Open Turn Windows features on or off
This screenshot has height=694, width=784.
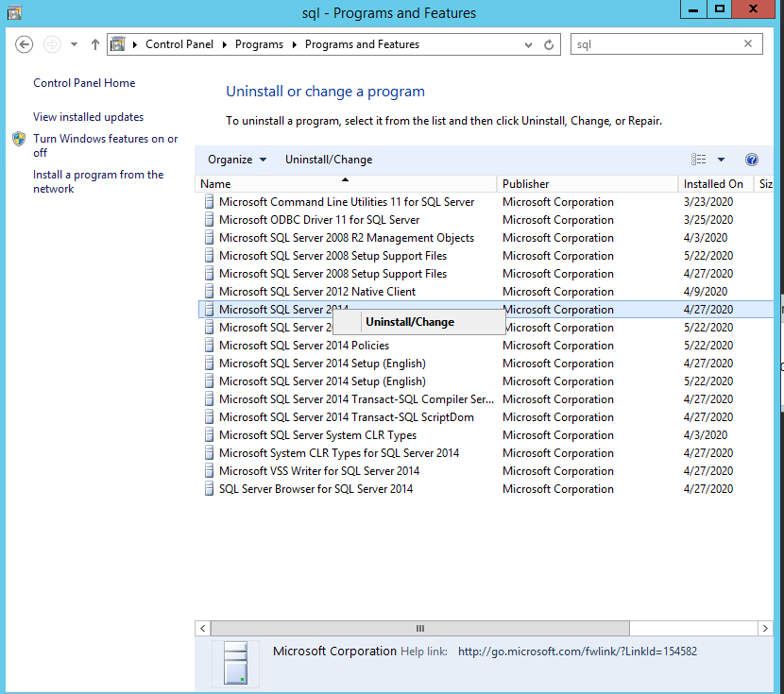[x=105, y=145]
